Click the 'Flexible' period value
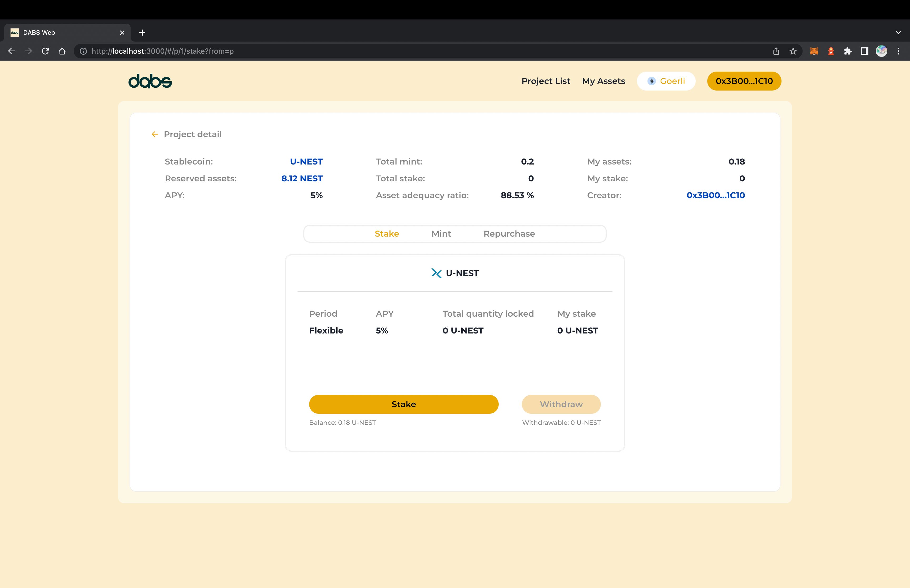This screenshot has width=910, height=588. click(x=326, y=331)
